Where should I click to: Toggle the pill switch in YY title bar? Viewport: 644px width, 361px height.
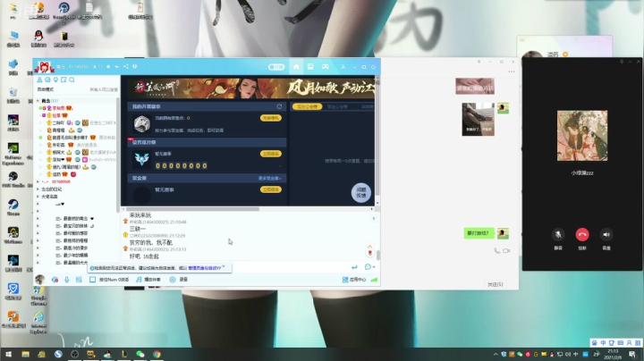tap(276, 67)
